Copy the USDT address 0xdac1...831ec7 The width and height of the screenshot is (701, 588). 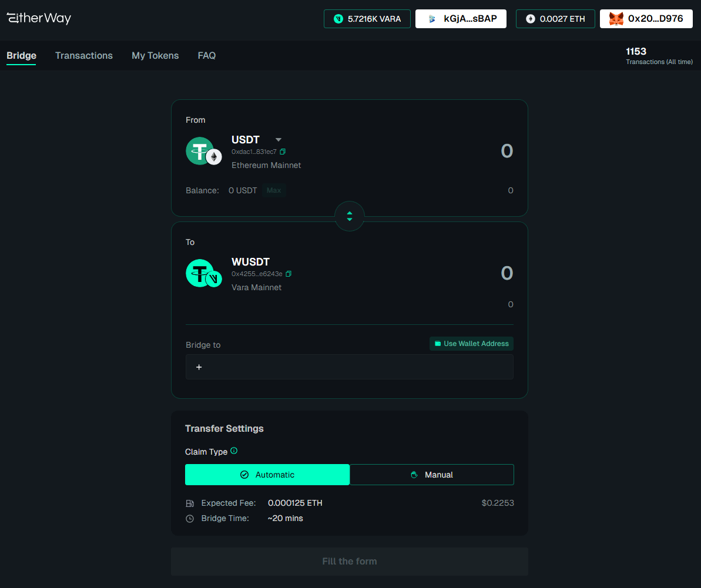(x=283, y=152)
